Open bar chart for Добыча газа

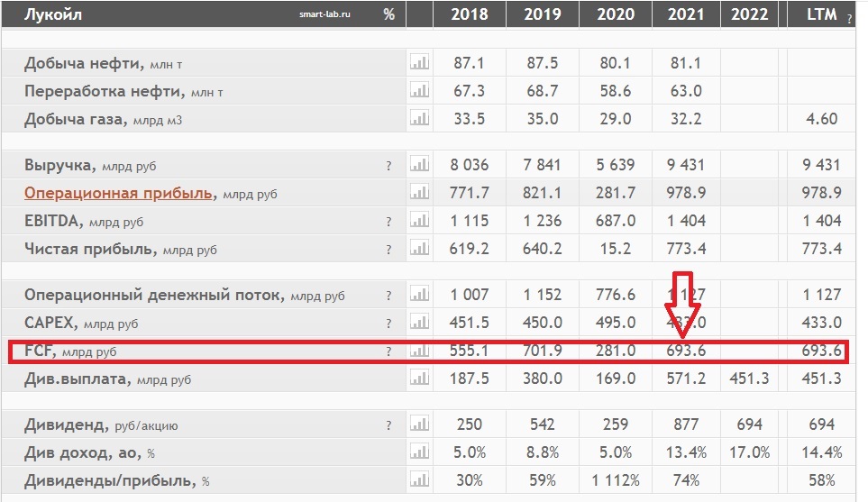(419, 119)
